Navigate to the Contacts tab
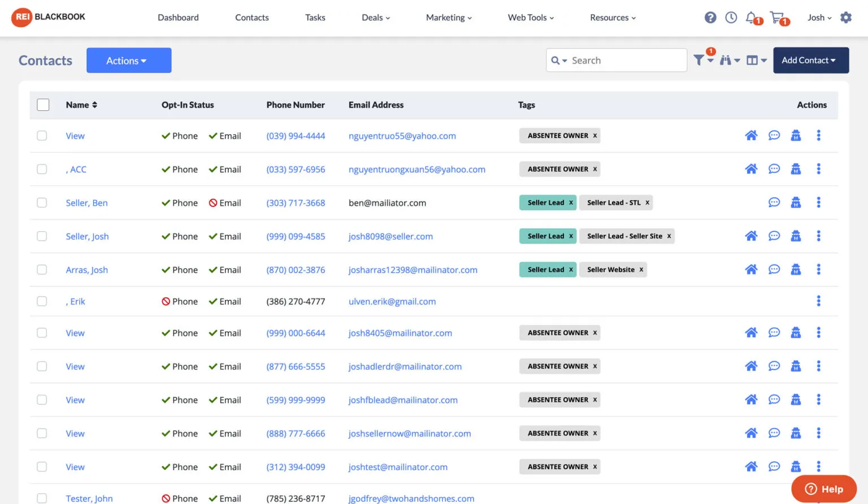The image size is (868, 504). pos(251,18)
